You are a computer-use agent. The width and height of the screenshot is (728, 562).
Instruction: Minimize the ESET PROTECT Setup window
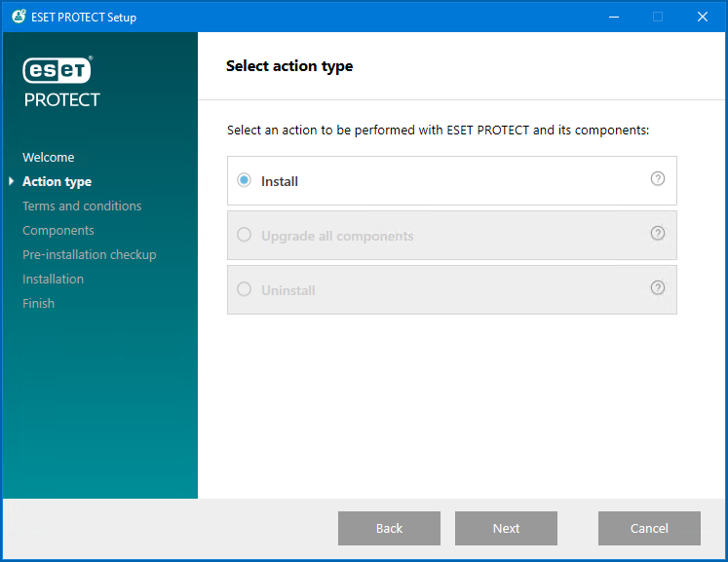[x=613, y=17]
